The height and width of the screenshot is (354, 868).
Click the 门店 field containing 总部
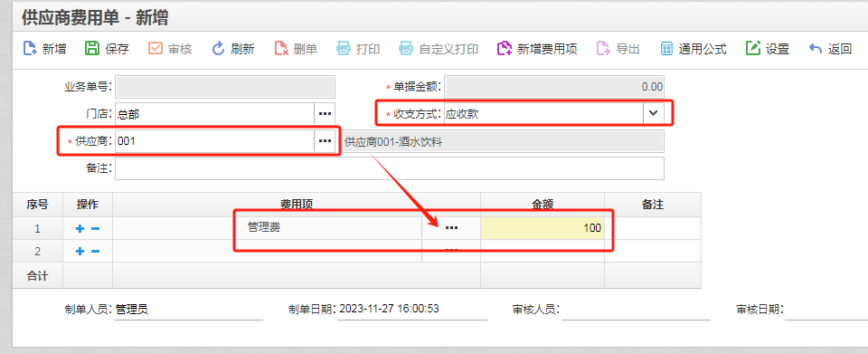point(215,114)
